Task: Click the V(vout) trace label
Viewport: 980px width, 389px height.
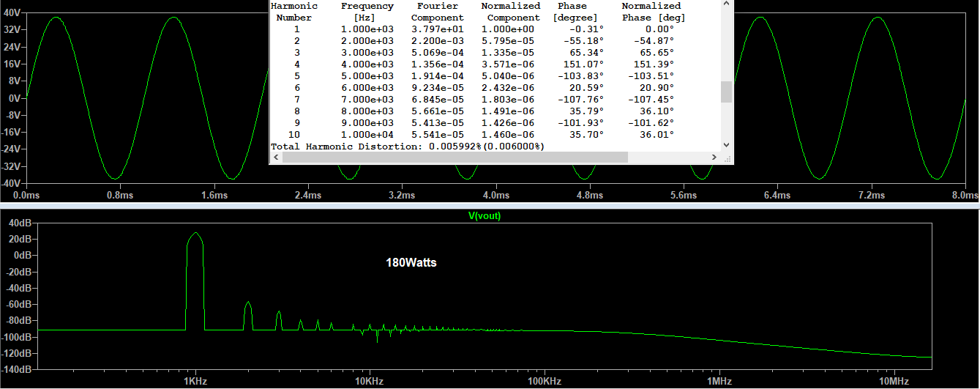Action: [x=485, y=216]
